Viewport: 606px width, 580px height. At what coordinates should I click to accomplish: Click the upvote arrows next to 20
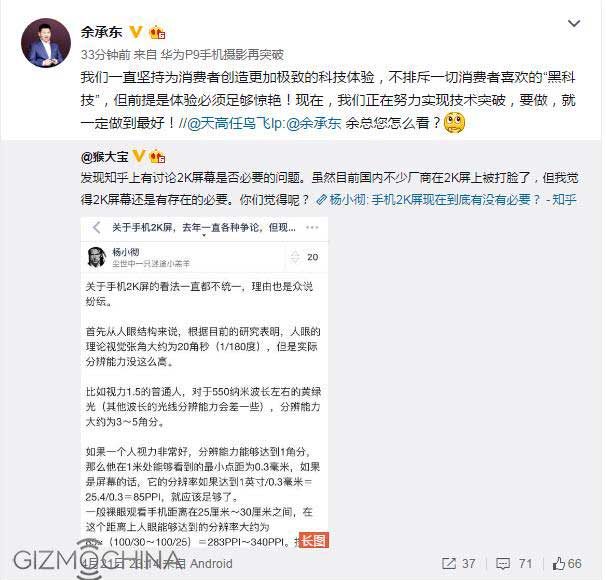click(295, 257)
